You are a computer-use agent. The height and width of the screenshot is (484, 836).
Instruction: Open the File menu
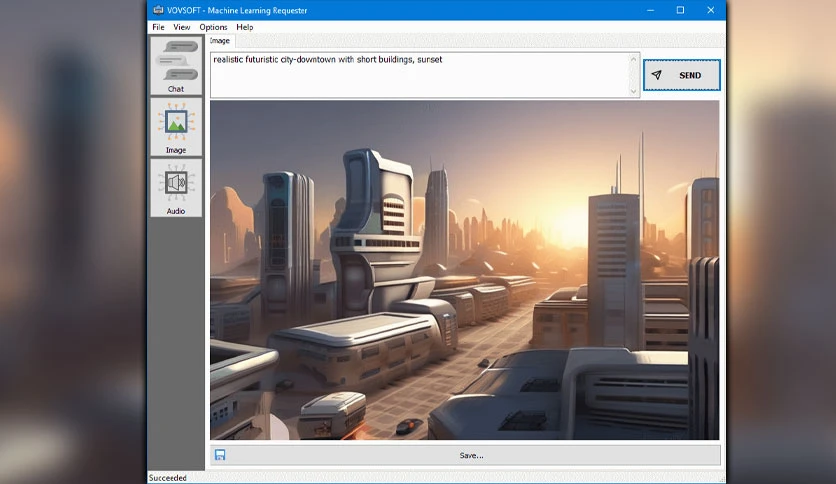pyautogui.click(x=158, y=27)
